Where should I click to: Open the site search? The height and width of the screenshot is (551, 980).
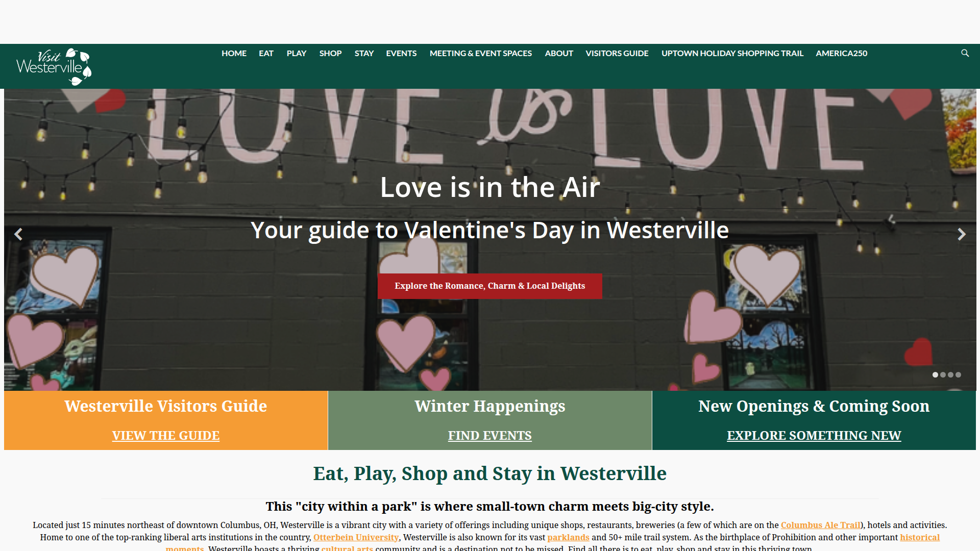click(965, 53)
